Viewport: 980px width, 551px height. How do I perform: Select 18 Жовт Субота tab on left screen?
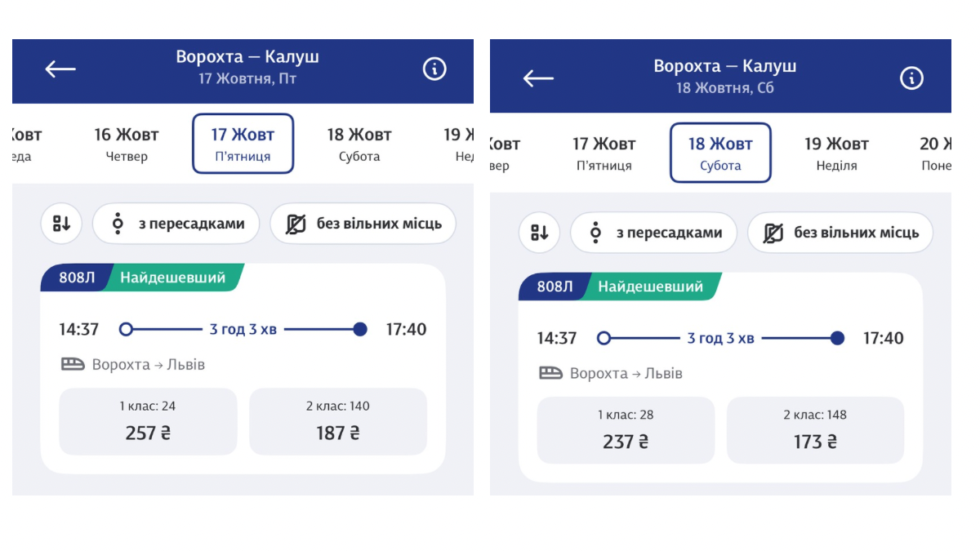[x=359, y=144]
